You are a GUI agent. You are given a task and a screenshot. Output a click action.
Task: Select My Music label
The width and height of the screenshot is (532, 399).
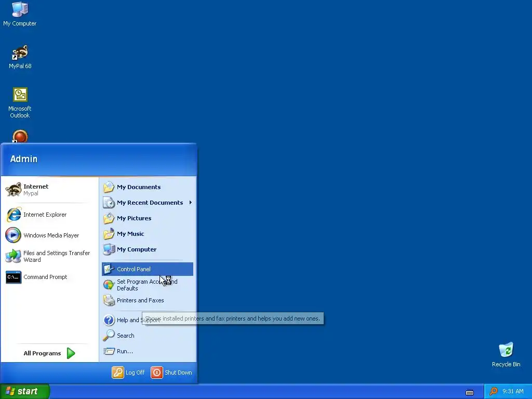click(x=130, y=234)
